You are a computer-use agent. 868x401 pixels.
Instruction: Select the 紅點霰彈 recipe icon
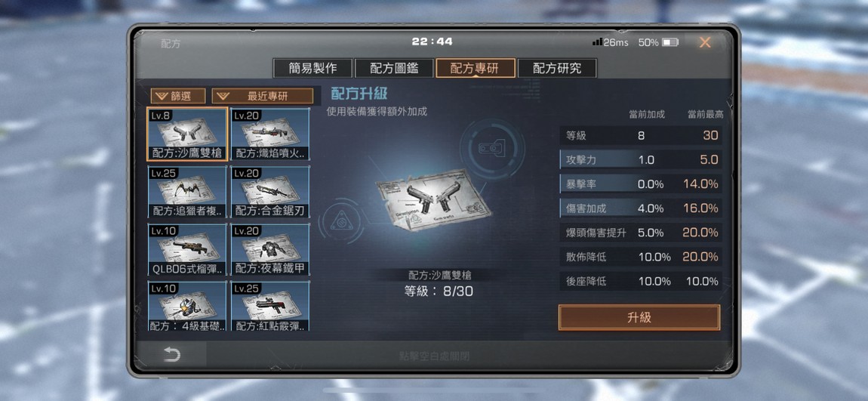coord(270,307)
